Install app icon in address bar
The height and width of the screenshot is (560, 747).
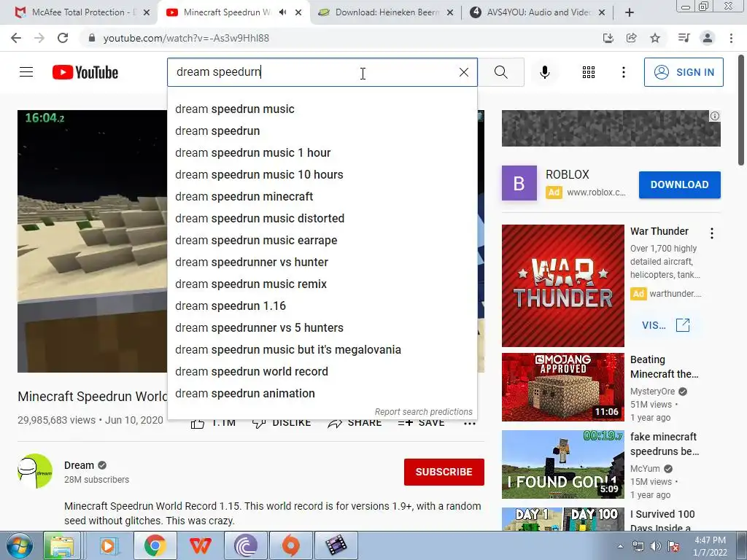pyautogui.click(x=608, y=38)
